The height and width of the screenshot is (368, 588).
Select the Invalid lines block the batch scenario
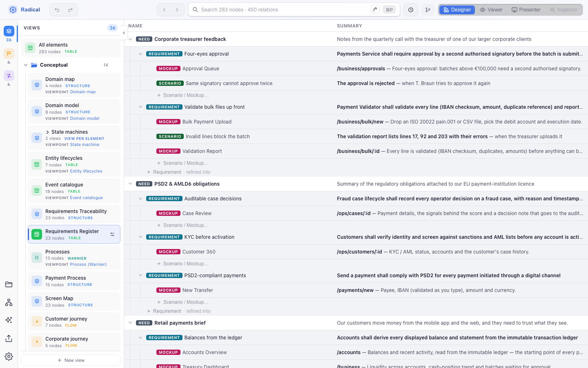coord(356,137)
